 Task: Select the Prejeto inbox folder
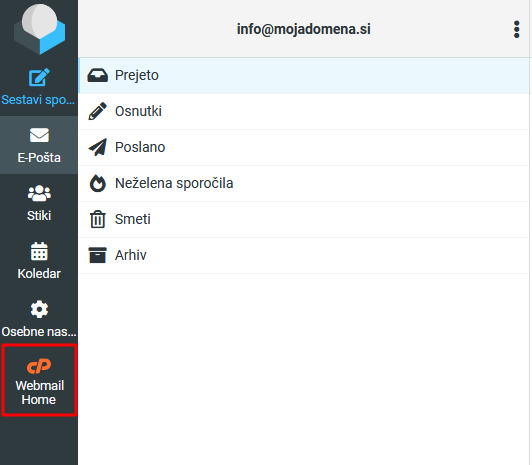tap(304, 76)
